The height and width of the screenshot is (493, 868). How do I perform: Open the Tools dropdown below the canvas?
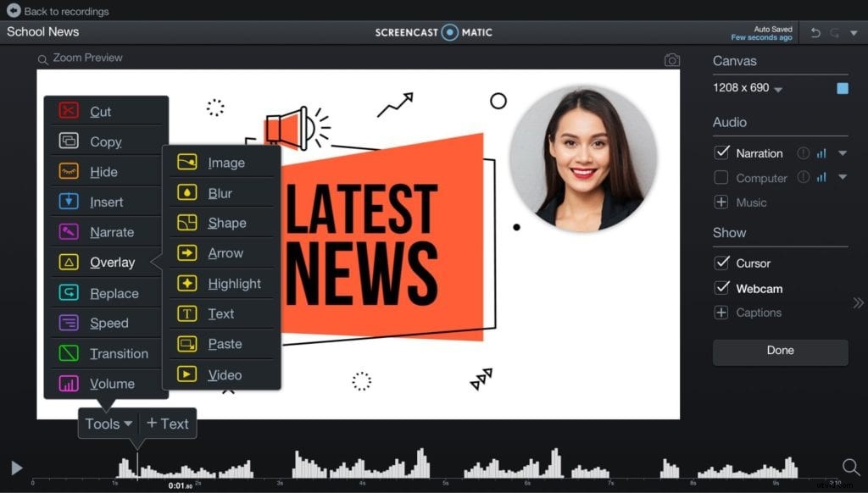coord(107,424)
